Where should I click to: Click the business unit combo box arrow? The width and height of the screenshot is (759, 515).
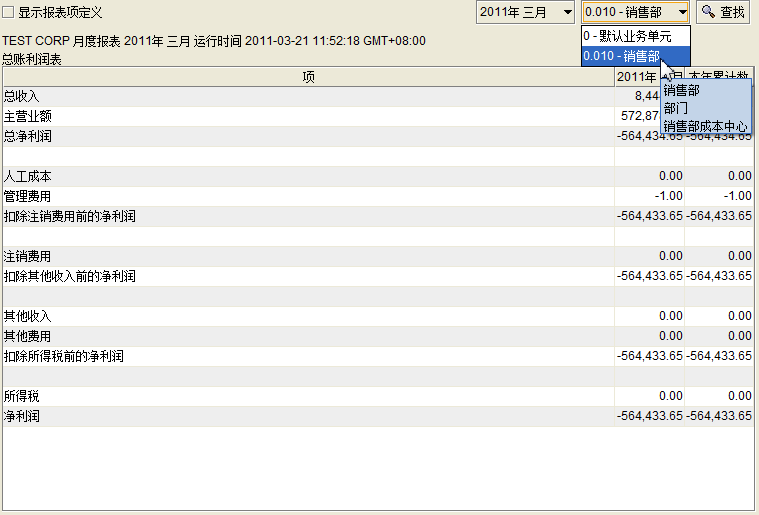pos(681,12)
